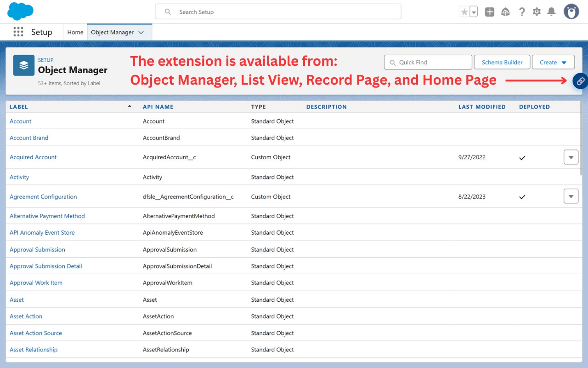This screenshot has height=368, width=588.
Task: Click the 8/22/2023 last modified date
Action: (x=472, y=196)
